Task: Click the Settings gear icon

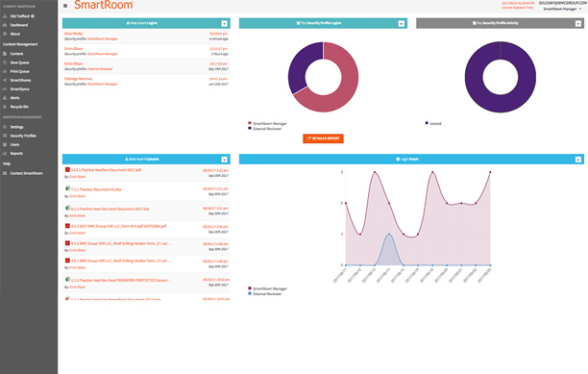Action: coord(5,127)
